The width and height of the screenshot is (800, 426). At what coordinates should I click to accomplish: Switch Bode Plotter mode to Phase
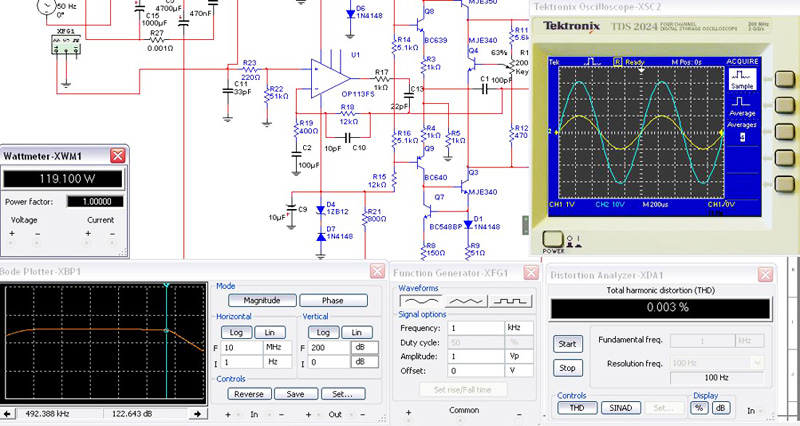click(333, 300)
